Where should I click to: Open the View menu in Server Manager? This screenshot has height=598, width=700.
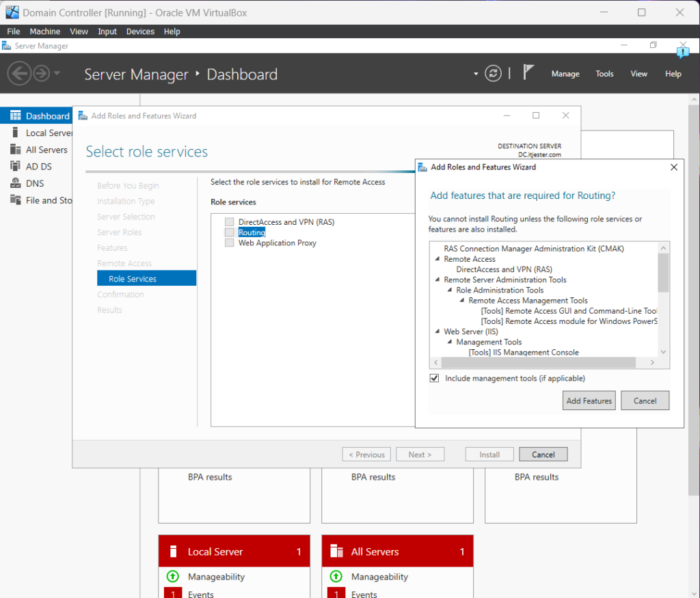[639, 74]
